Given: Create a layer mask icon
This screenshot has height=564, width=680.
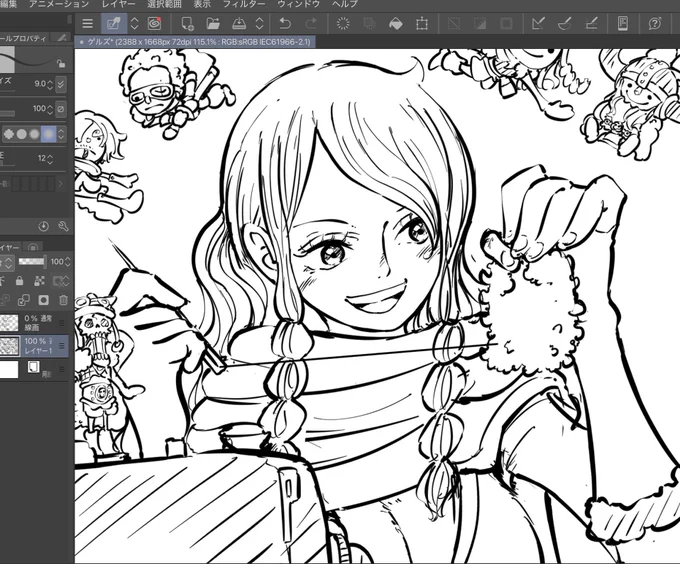Looking at the screenshot, I should (x=43, y=300).
